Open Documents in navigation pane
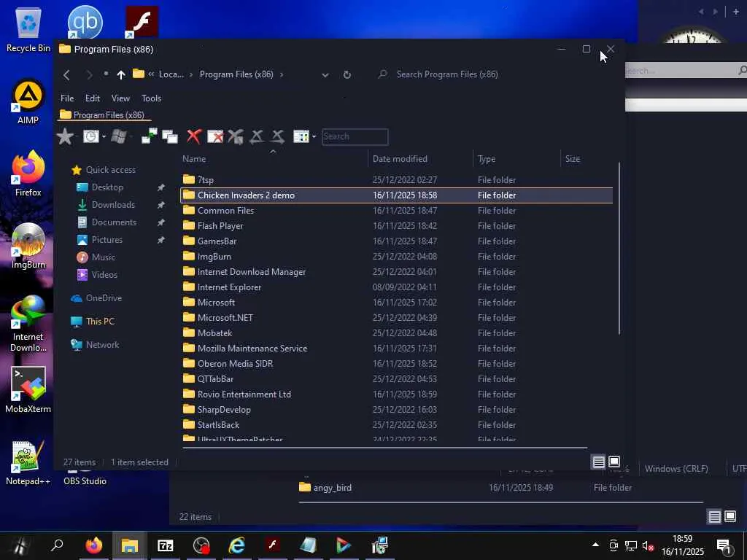 click(107, 222)
